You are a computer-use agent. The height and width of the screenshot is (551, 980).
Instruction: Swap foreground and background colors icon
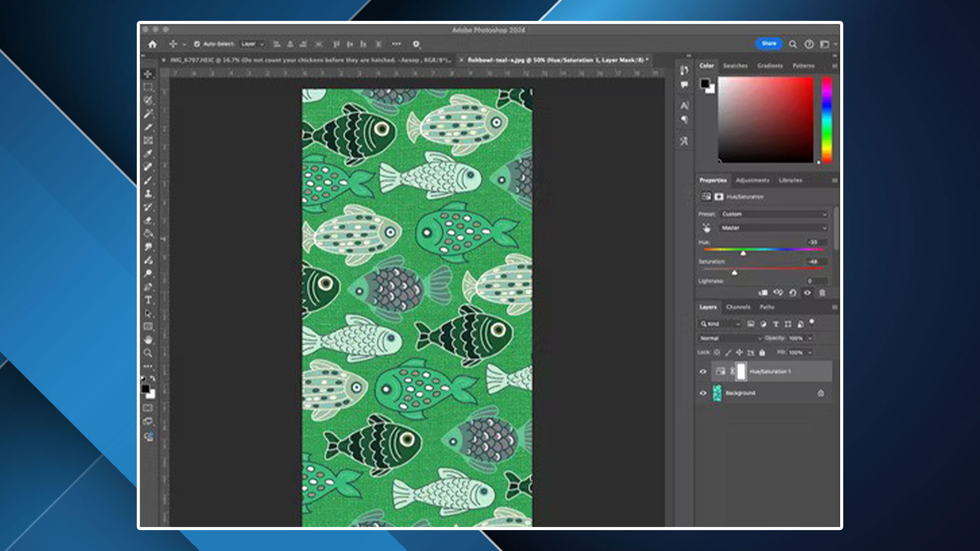point(153,379)
